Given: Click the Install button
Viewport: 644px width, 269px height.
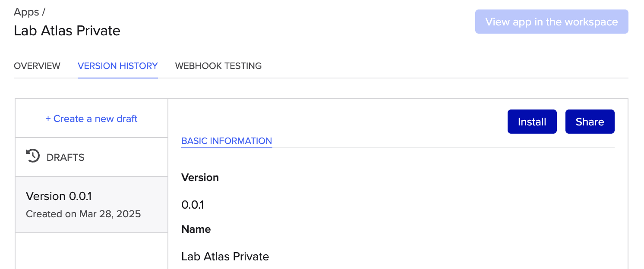Looking at the screenshot, I should [x=532, y=122].
